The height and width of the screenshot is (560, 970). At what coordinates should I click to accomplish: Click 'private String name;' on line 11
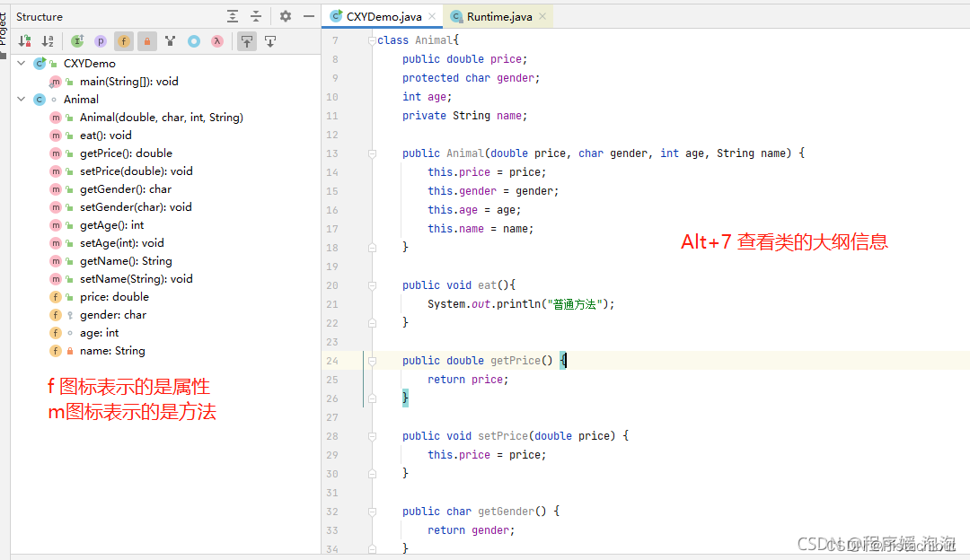(464, 116)
